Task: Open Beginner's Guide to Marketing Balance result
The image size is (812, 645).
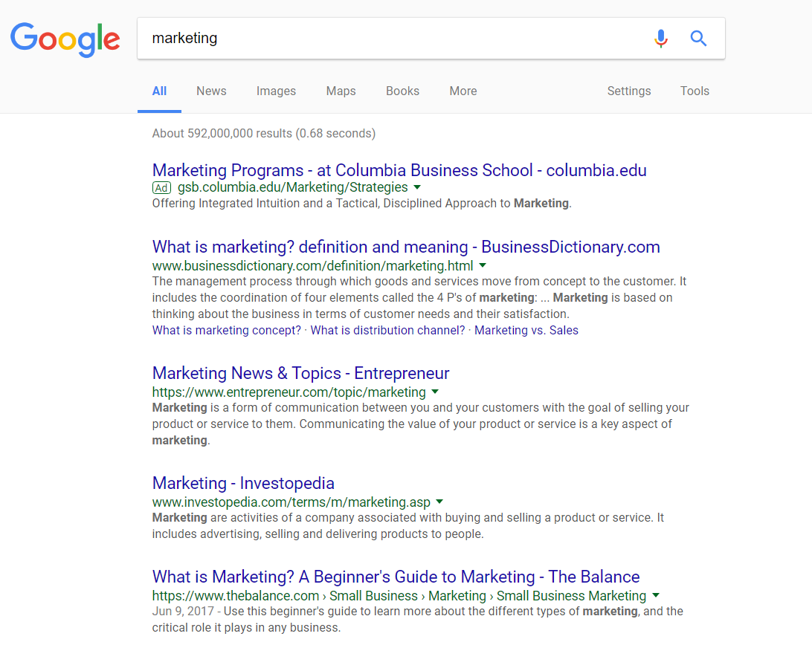Action: tap(396, 577)
